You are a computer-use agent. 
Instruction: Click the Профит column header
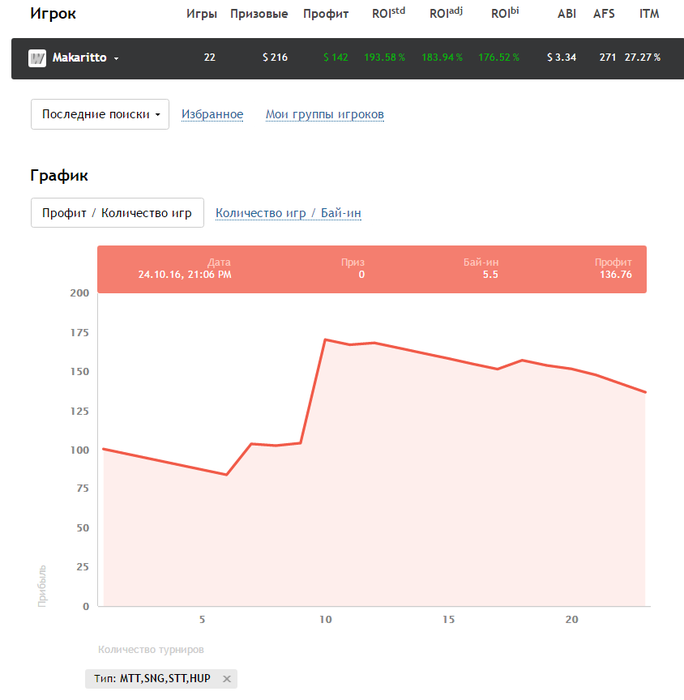(x=326, y=14)
